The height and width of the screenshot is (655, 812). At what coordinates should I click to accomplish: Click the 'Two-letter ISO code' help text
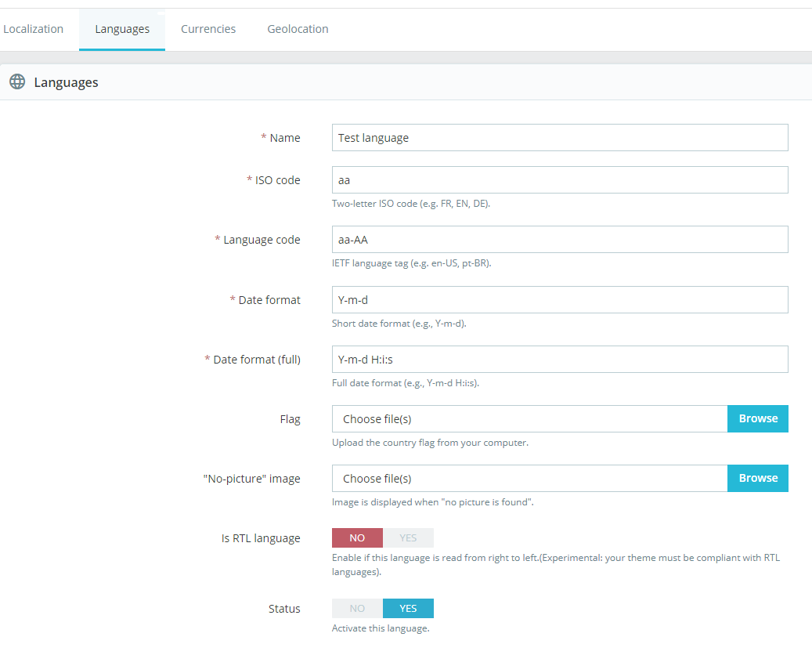410,204
